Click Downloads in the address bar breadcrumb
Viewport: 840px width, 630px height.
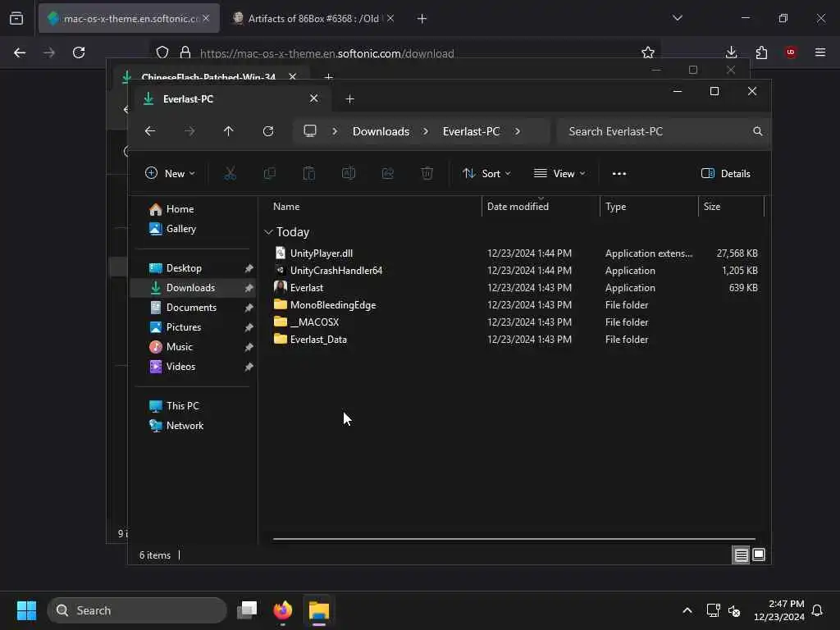click(x=381, y=131)
